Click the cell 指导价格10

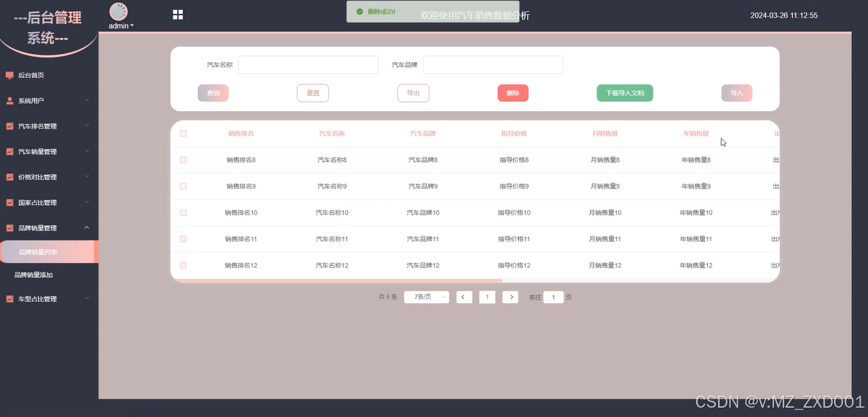pos(514,212)
